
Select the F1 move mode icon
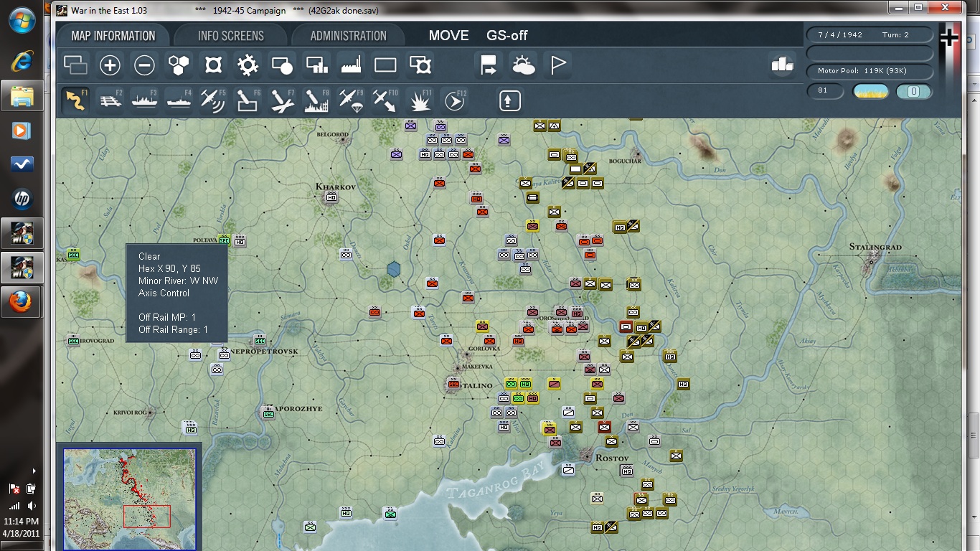coord(75,100)
